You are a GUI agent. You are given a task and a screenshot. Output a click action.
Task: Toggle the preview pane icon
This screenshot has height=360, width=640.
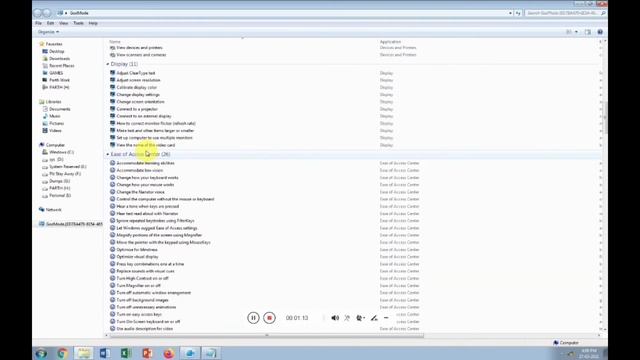[x=588, y=32]
